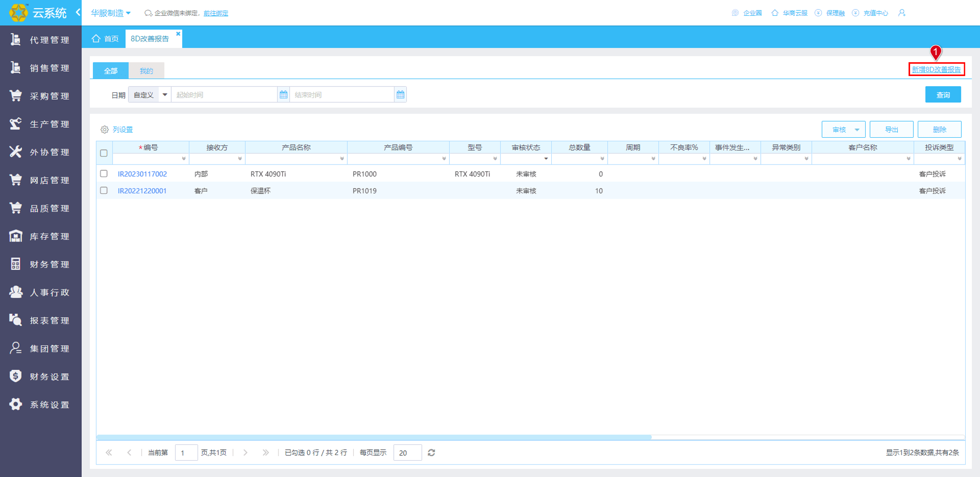Click the refresh icon in pagination bar
980x477 pixels.
click(432, 453)
